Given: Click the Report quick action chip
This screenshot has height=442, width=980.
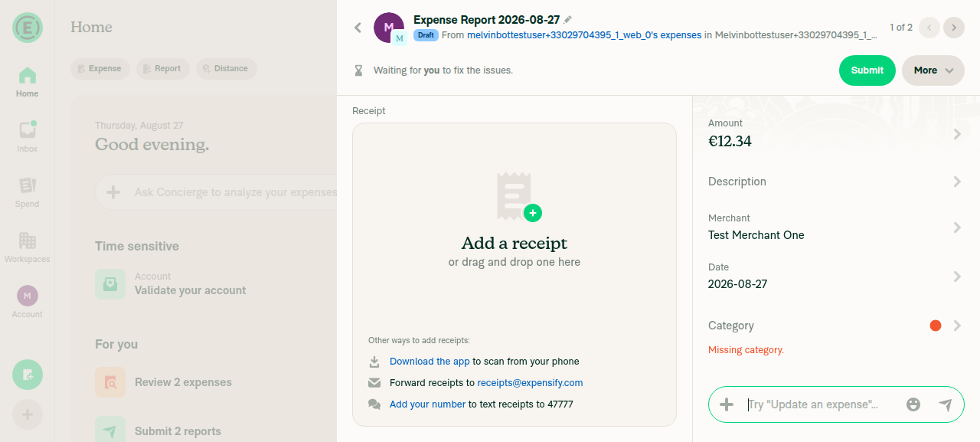Looking at the screenshot, I should point(162,69).
